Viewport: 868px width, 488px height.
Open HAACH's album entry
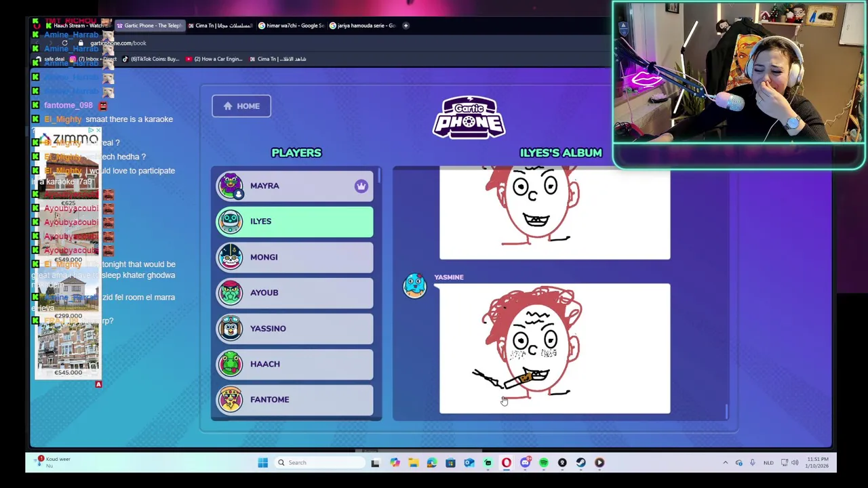294,364
